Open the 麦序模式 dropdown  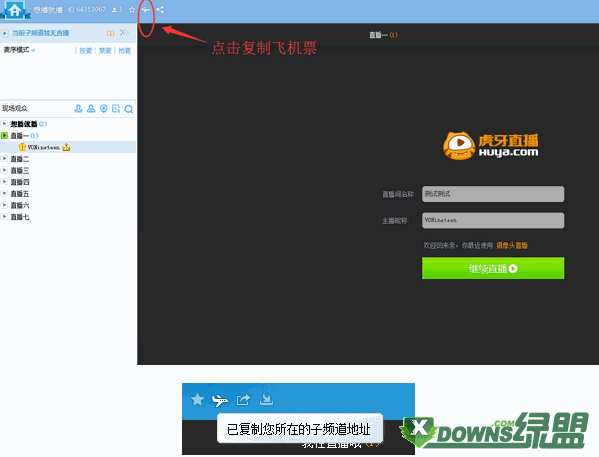pyautogui.click(x=19, y=50)
